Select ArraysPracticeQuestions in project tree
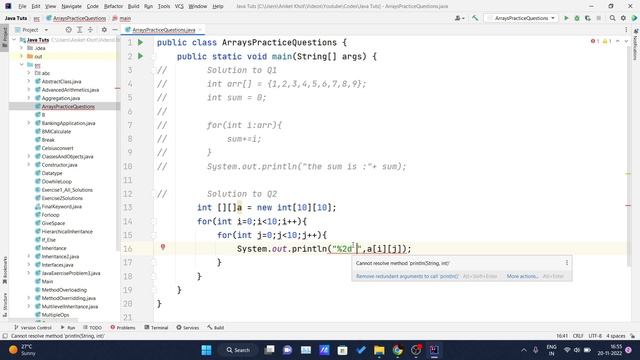Screen dimensions: 640x360 [x=68, y=107]
